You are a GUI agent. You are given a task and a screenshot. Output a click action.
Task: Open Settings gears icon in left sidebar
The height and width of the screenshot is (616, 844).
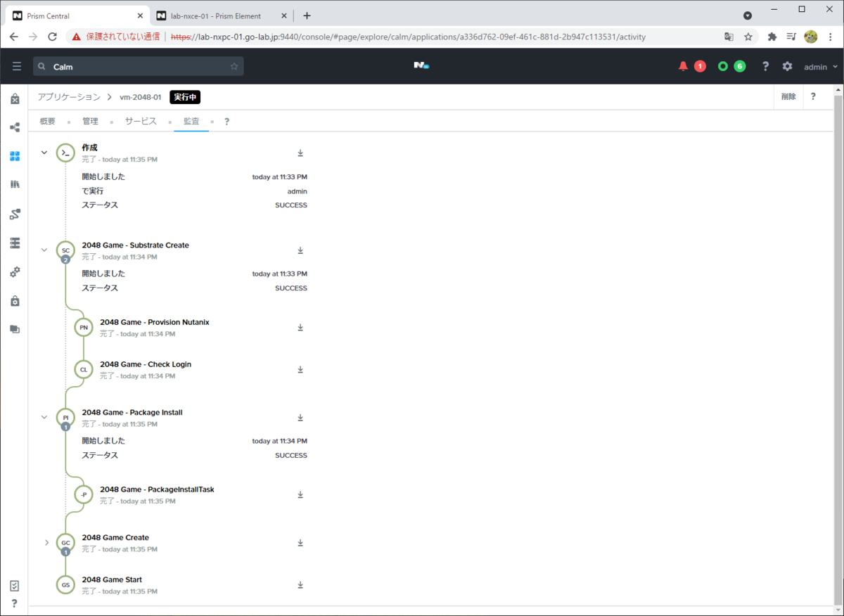click(15, 271)
